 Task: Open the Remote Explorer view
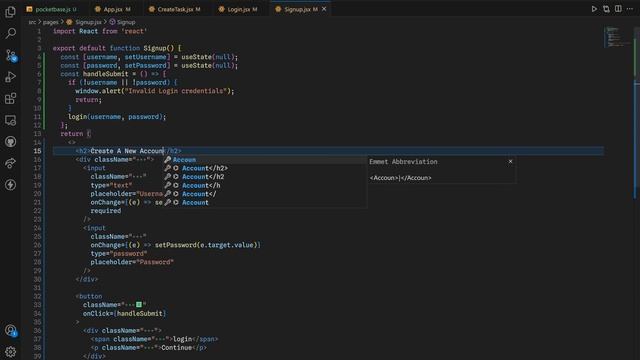click(x=11, y=120)
